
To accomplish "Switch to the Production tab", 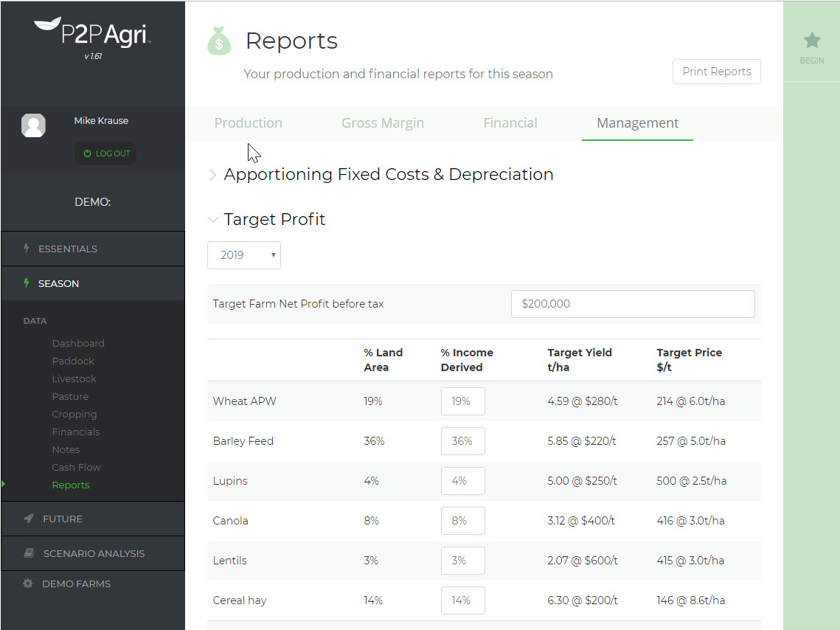I will click(248, 123).
